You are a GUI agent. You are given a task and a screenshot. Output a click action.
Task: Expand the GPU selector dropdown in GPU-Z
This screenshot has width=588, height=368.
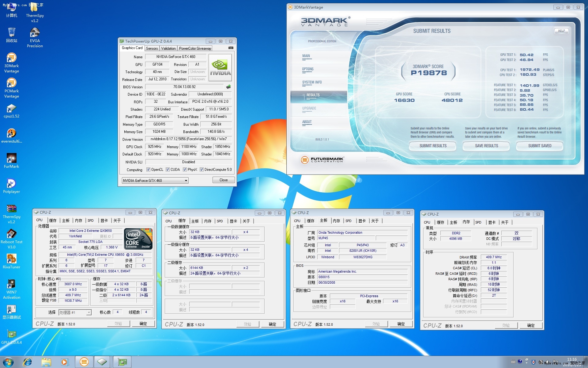184,181
